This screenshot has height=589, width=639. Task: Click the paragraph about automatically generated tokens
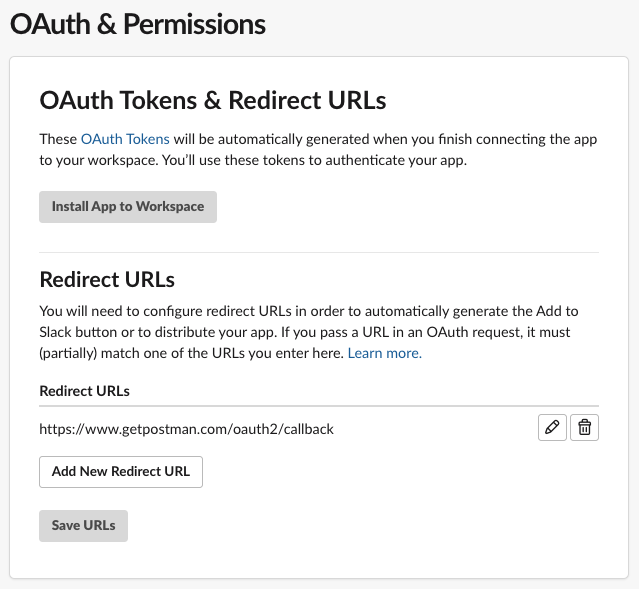(x=318, y=150)
